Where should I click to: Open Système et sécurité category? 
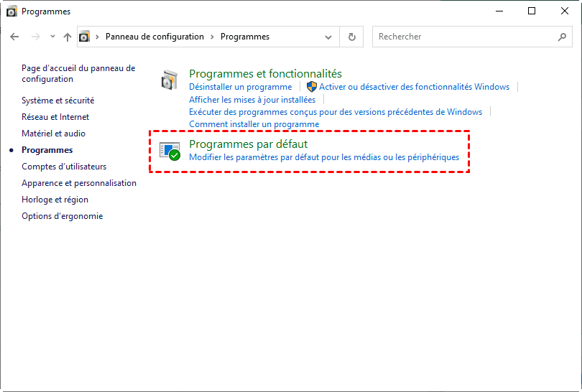click(58, 101)
